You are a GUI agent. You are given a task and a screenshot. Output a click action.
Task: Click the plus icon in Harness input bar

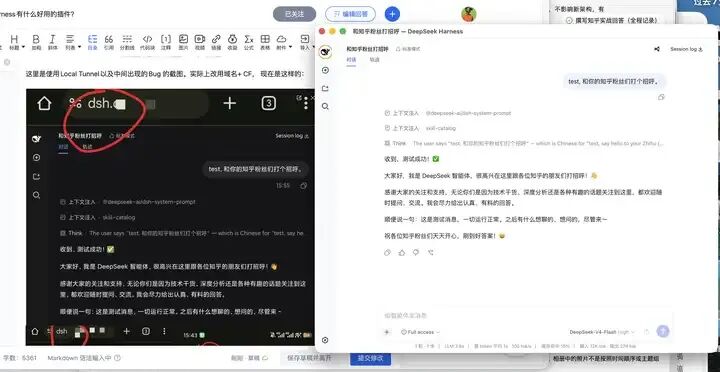point(387,332)
